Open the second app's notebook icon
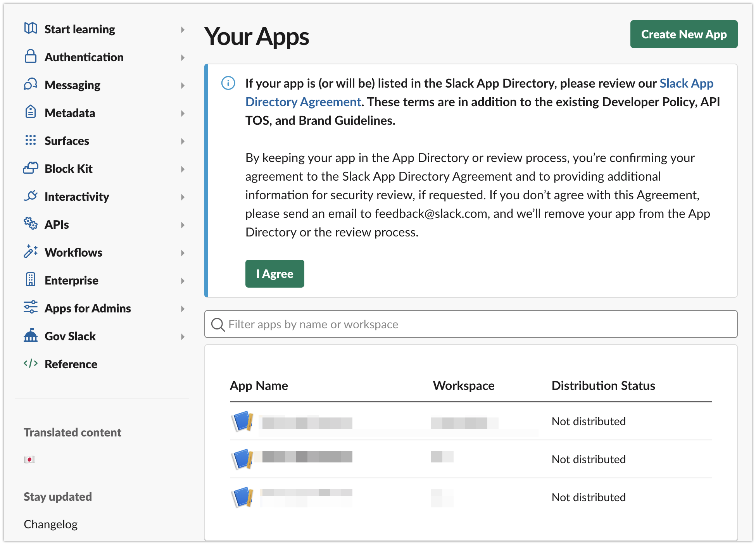This screenshot has width=756, height=545. coord(243,459)
